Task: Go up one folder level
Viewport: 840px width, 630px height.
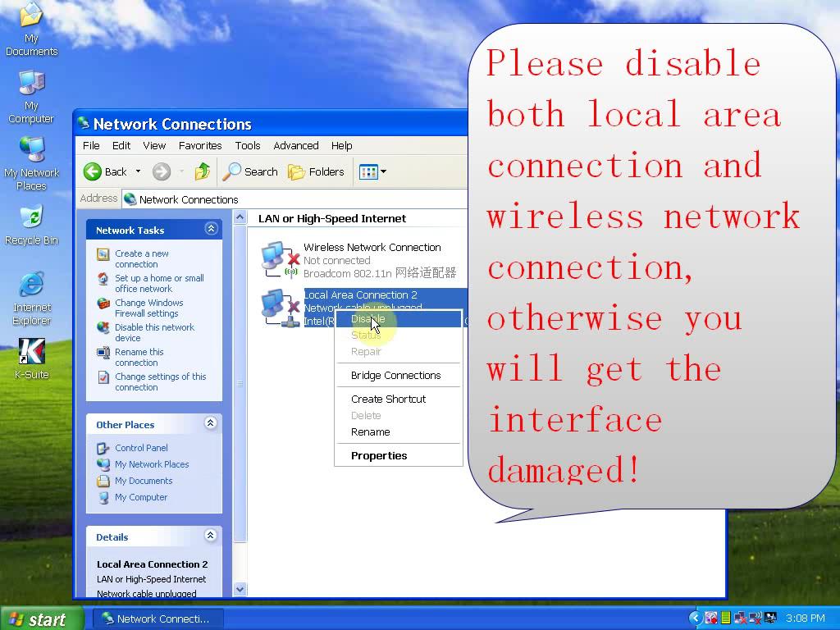Action: coord(203,171)
